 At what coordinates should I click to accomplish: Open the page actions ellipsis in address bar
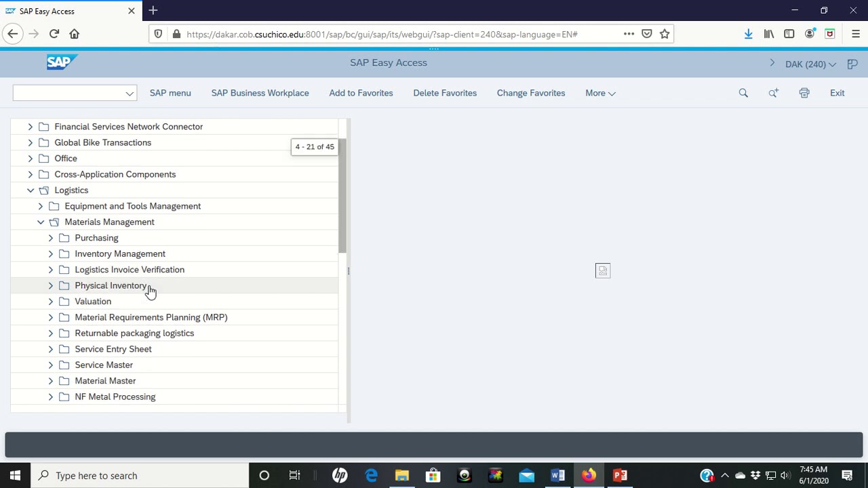tap(629, 34)
